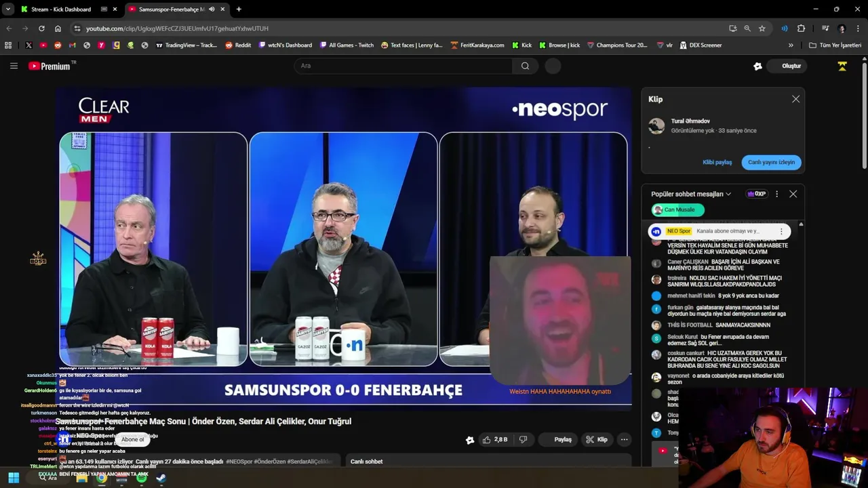Open All Games - Twitch bookmark
Image resolution: width=868 pixels, height=488 pixels.
[x=347, y=45]
